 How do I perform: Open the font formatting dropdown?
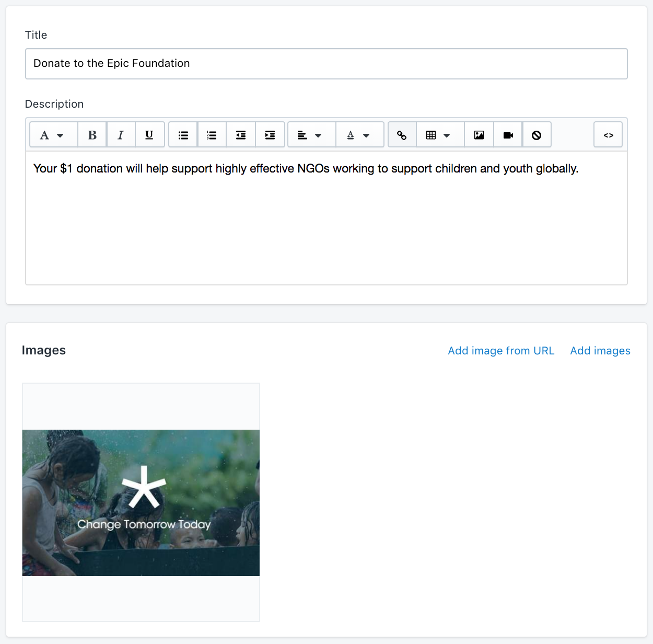53,135
